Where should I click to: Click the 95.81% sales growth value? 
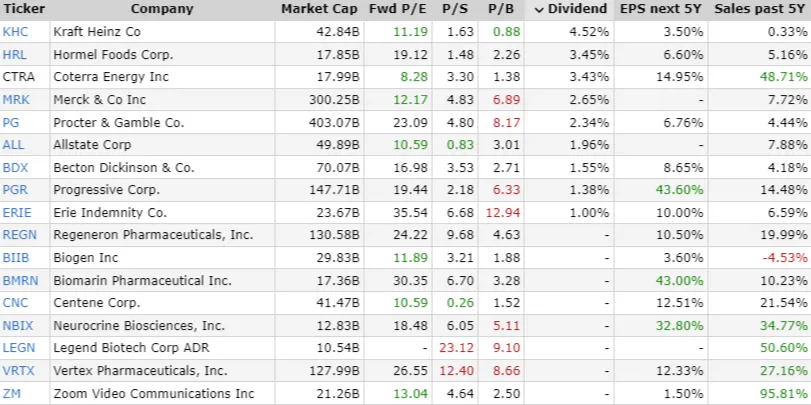[783, 394]
